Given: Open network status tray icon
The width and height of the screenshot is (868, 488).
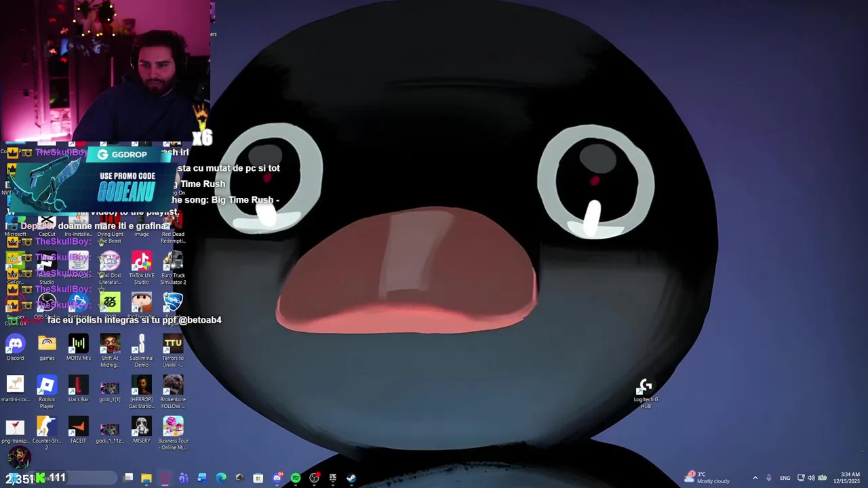Looking at the screenshot, I should (801, 478).
